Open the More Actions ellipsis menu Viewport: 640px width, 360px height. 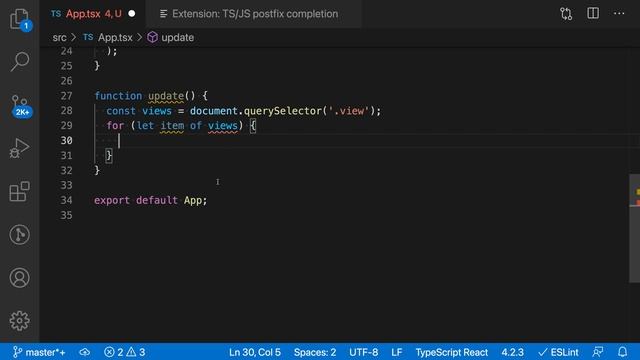click(x=619, y=13)
